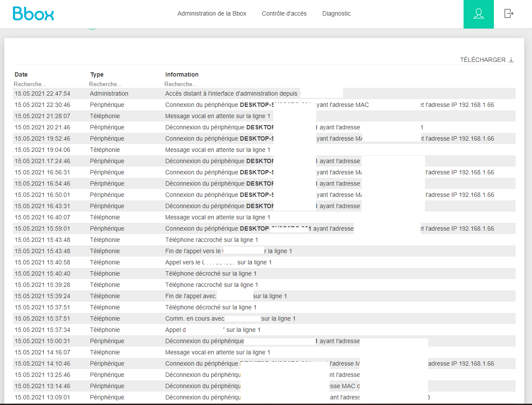This screenshot has height=405, width=532.
Task: Click 'Téléphone raccroché sur la ligne 1' at 15:43:48
Action: [212, 240]
